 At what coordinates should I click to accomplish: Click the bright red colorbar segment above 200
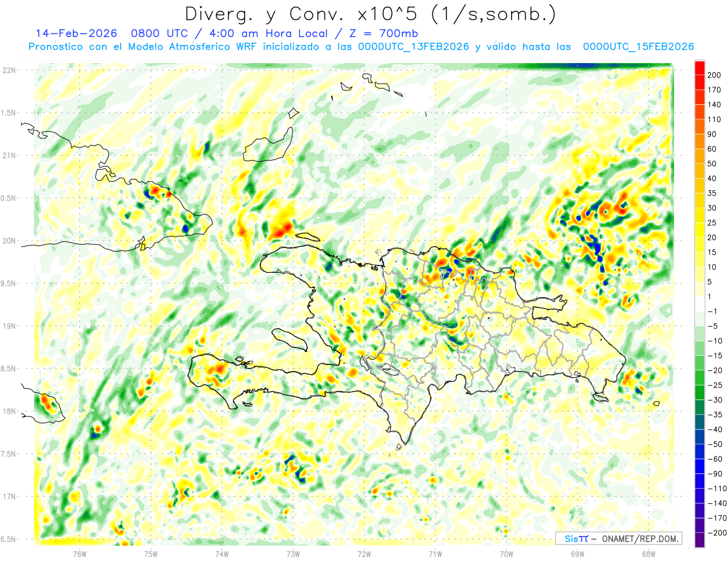coord(699,68)
